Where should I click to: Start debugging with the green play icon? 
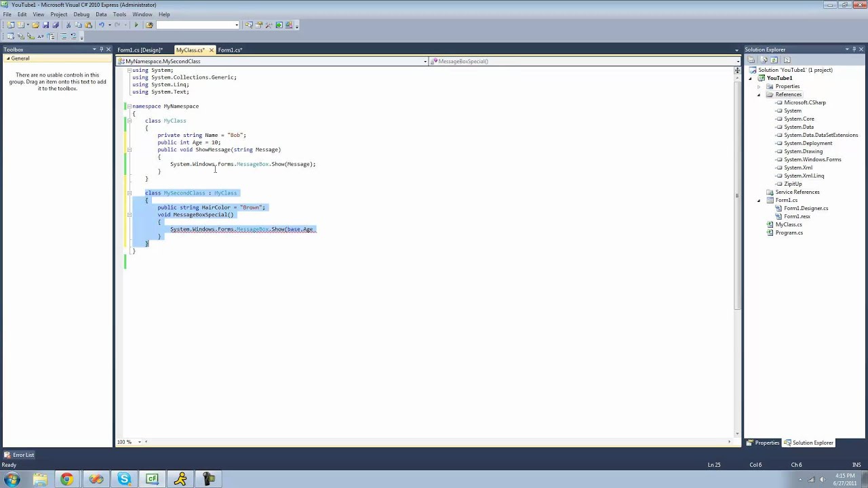(x=136, y=25)
